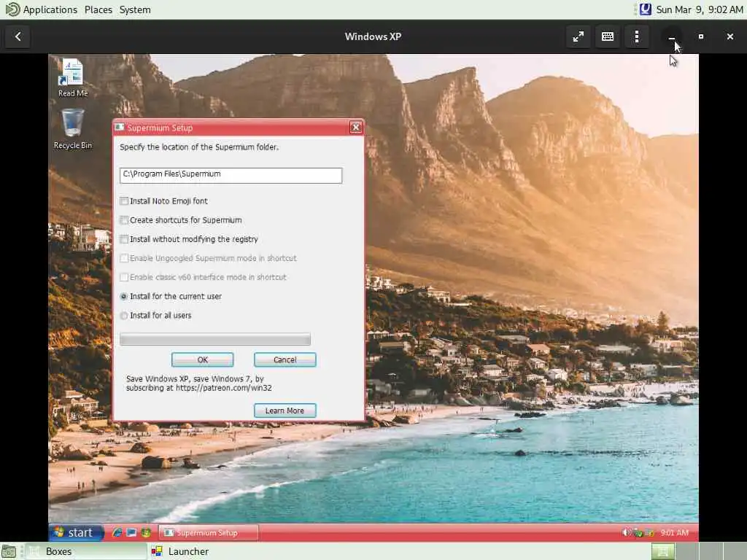This screenshot has width=747, height=560.
Task: Click the volume icon in XP tray
Action: pyautogui.click(x=627, y=532)
